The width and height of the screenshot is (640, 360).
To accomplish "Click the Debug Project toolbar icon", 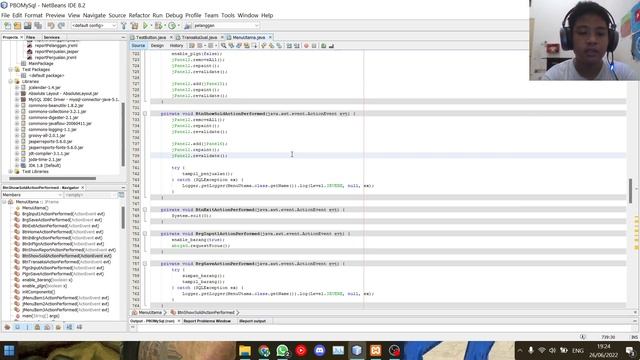I will pyautogui.click(x=158, y=26).
